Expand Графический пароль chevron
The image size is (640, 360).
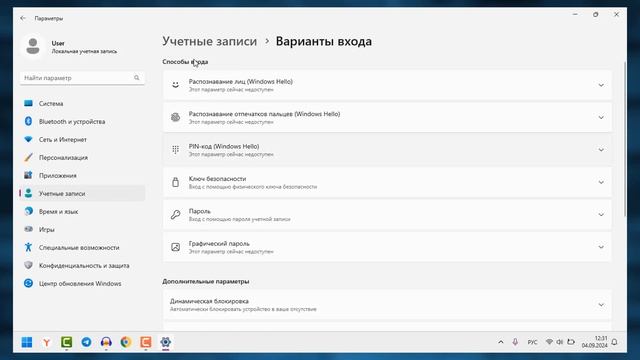(601, 247)
